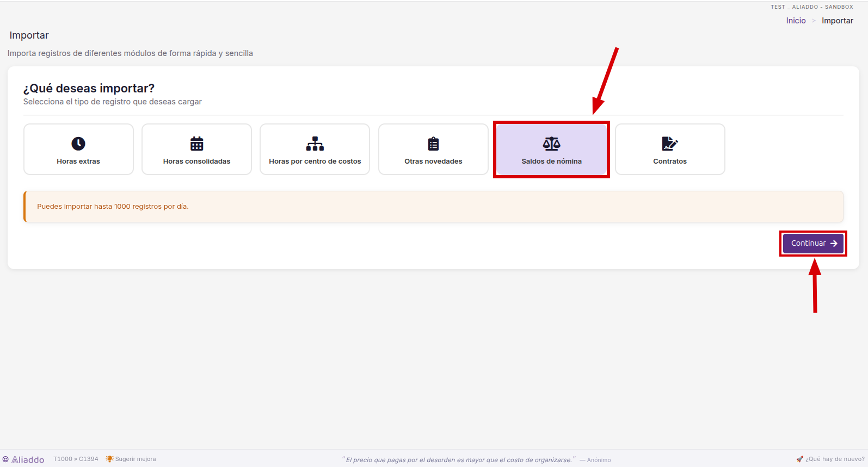Click the Saldos de nómina card label
Image resolution: width=868 pixels, height=467 pixels.
551,161
